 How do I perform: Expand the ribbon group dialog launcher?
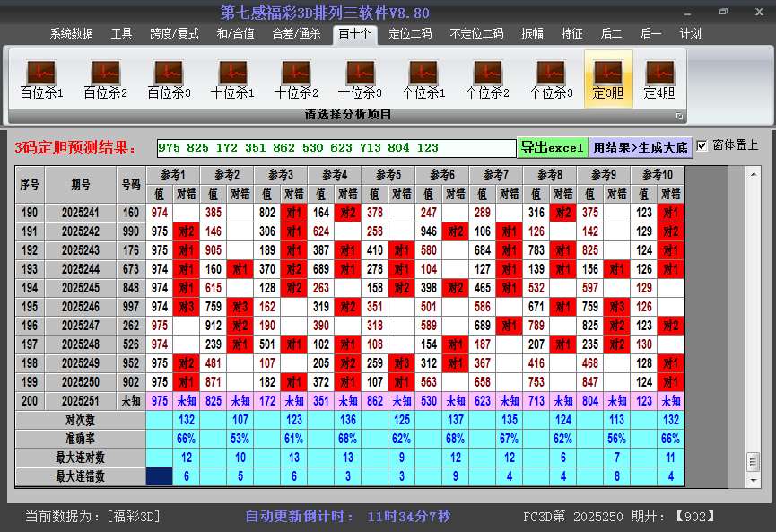click(679, 116)
